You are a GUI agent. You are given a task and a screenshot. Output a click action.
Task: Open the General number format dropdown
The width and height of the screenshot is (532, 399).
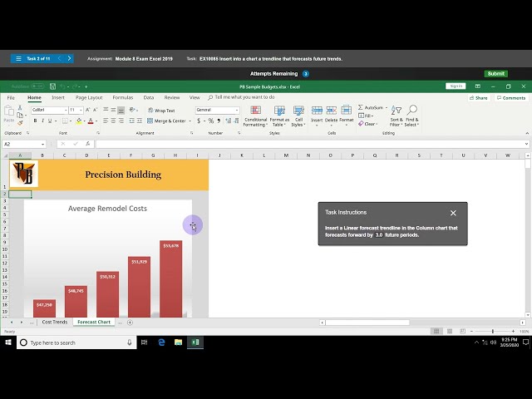(237, 110)
